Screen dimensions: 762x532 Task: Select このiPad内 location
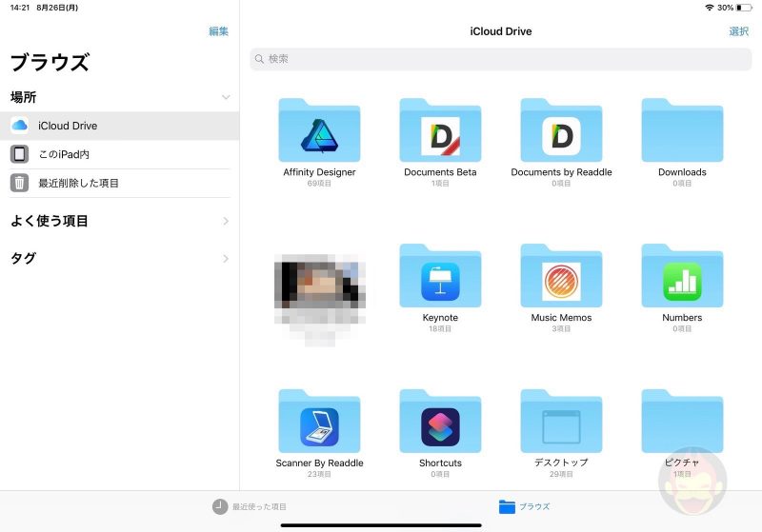(120, 154)
